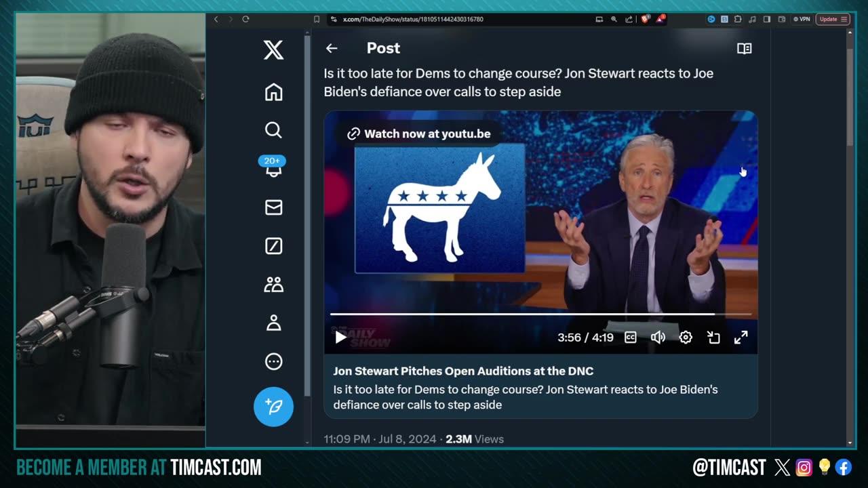Open the Messages envelope icon

pyautogui.click(x=273, y=207)
